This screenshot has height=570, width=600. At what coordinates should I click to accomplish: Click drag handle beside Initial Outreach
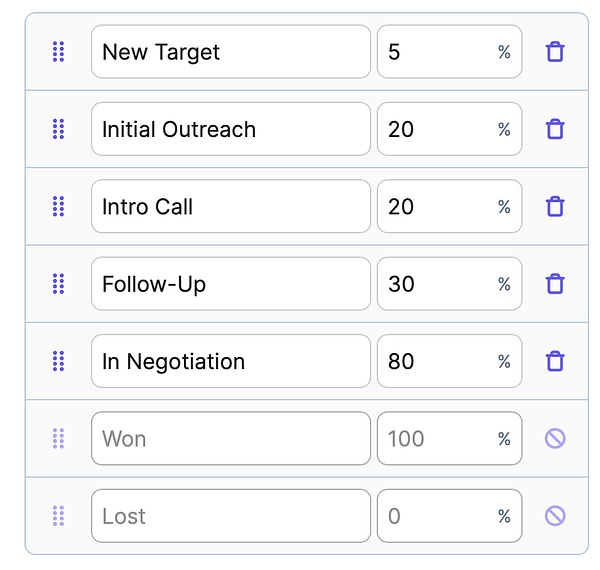pos(58,129)
